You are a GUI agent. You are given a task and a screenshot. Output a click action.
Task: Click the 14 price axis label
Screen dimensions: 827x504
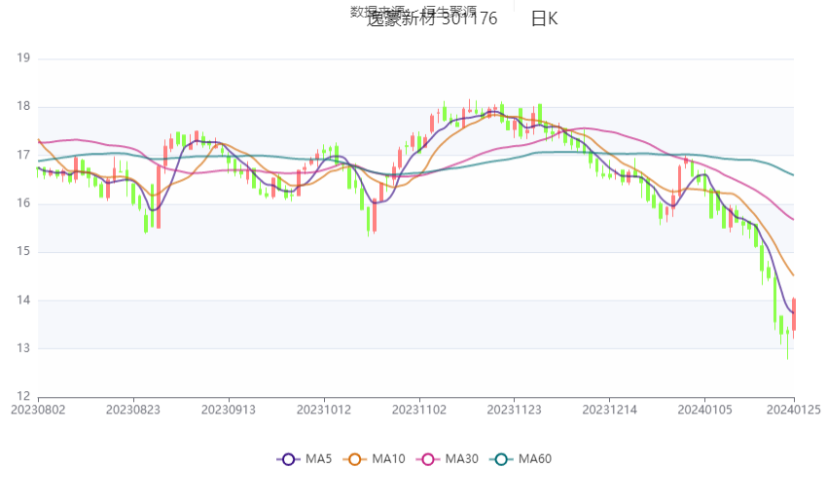23,300
